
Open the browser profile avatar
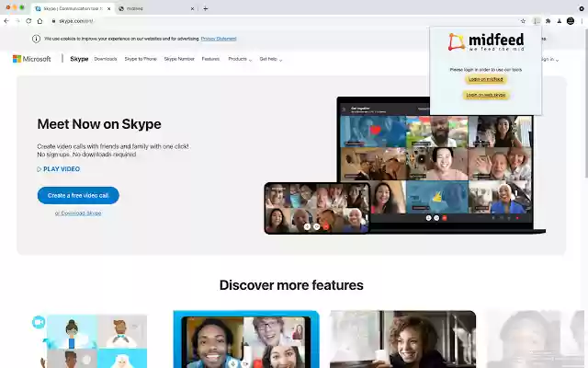pos(571,21)
